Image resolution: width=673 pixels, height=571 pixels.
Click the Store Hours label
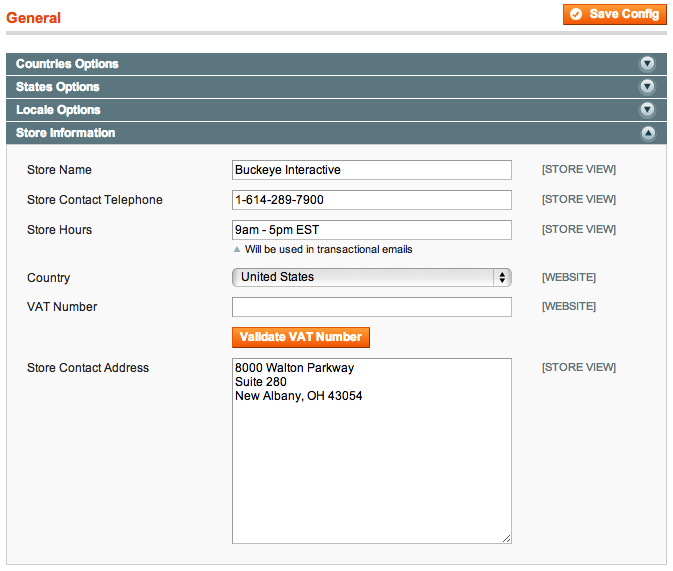coord(59,230)
